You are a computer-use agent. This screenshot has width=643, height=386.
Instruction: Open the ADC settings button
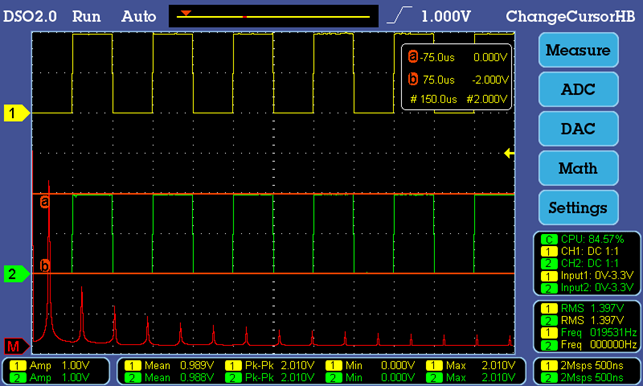578,89
